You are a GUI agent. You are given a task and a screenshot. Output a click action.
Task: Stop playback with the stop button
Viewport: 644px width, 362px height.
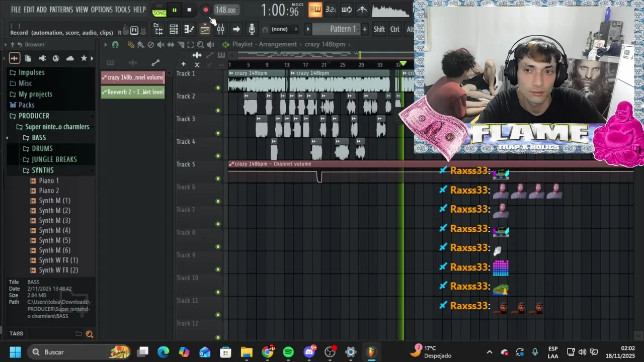coord(189,10)
